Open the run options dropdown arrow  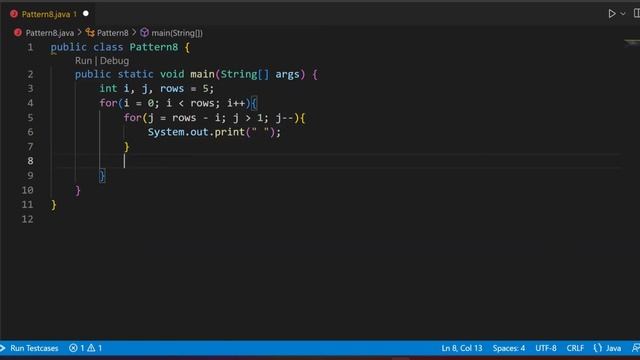click(623, 14)
